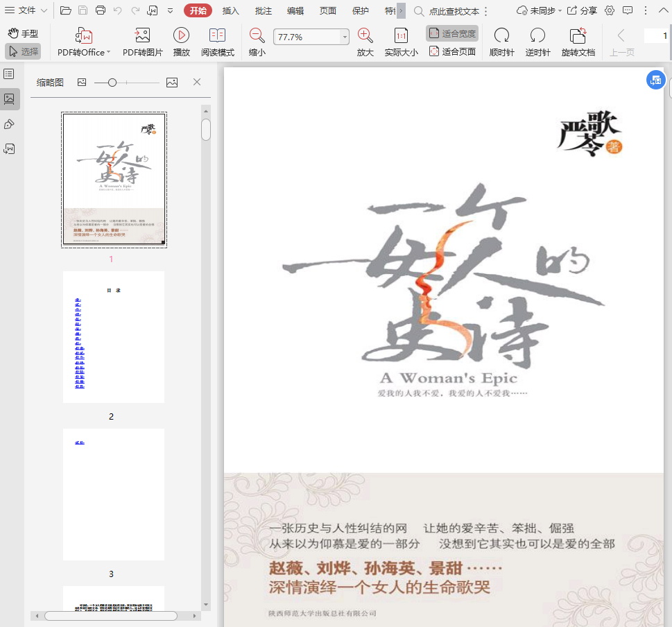This screenshot has height=627, width=672.
Task: Close the 缩略图 panel
Action: 197,82
